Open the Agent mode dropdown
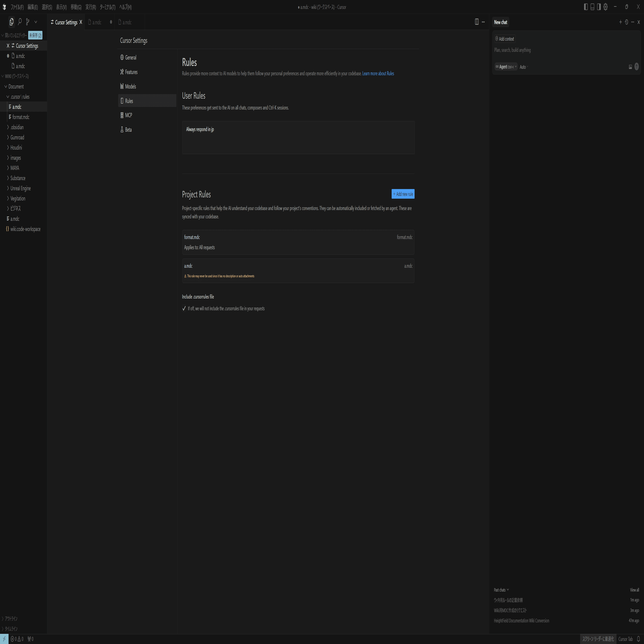 pyautogui.click(x=506, y=67)
